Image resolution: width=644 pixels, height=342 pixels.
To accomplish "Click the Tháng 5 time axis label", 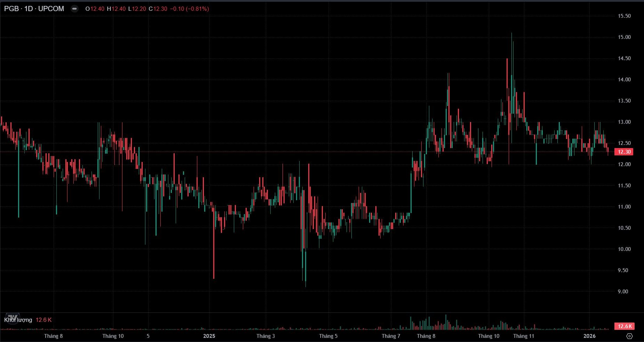I will pos(328,336).
